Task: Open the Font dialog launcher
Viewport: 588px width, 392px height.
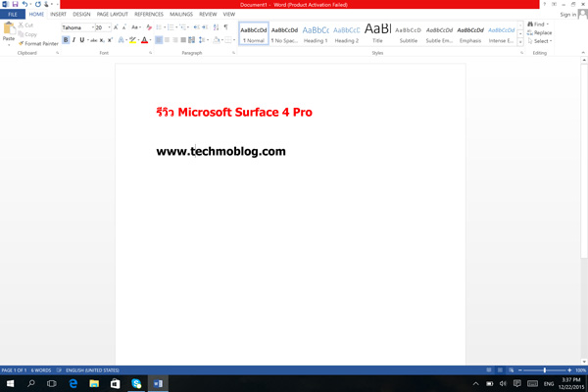Action: 151,53
